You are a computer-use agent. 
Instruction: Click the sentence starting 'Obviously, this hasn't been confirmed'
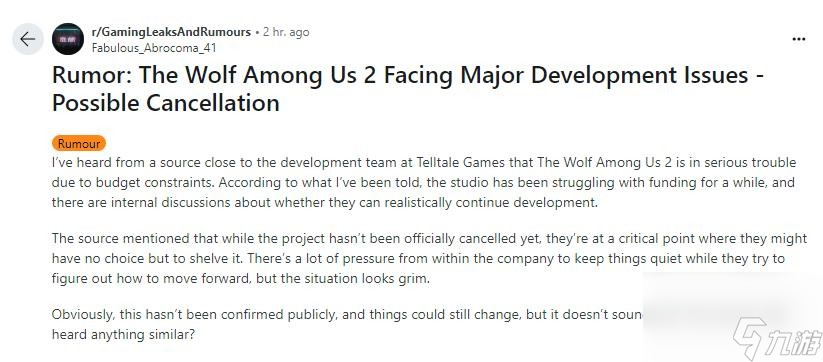346,314
